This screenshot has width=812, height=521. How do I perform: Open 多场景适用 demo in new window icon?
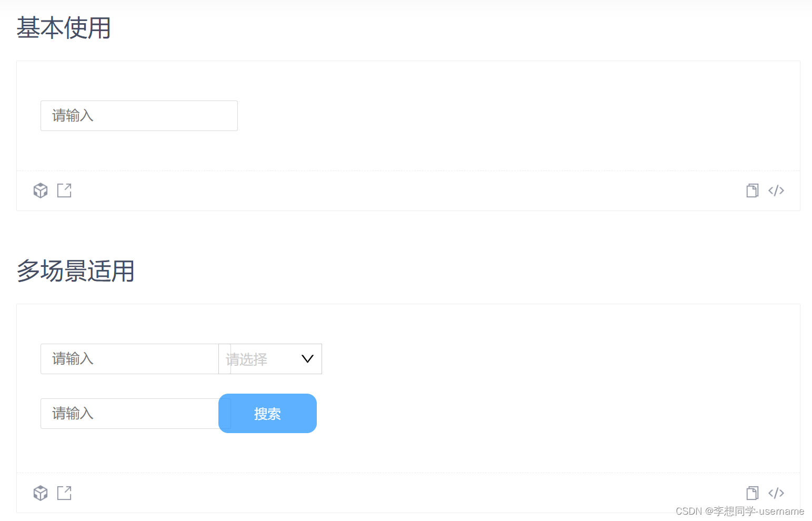(x=64, y=493)
